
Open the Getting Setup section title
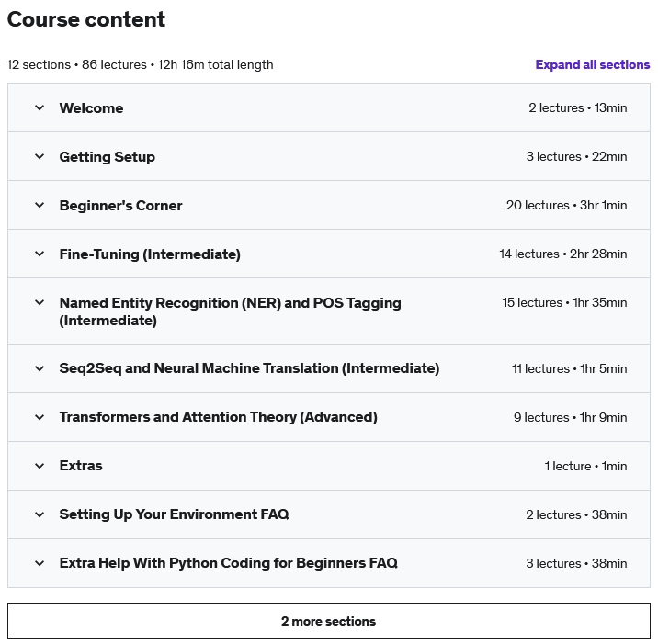pyautogui.click(x=107, y=157)
